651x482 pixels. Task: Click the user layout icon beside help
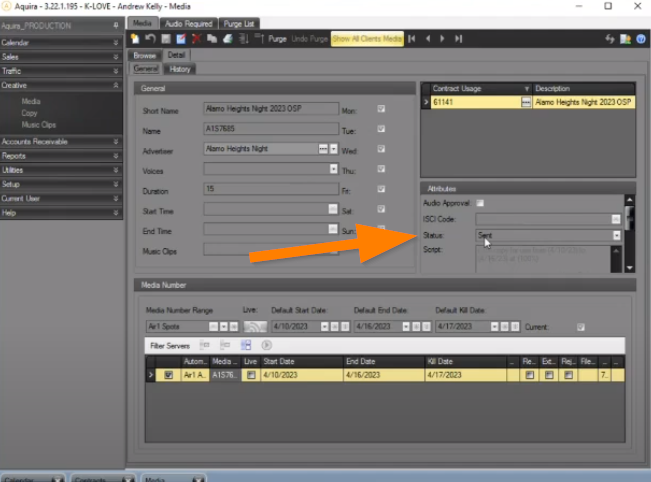pos(625,39)
